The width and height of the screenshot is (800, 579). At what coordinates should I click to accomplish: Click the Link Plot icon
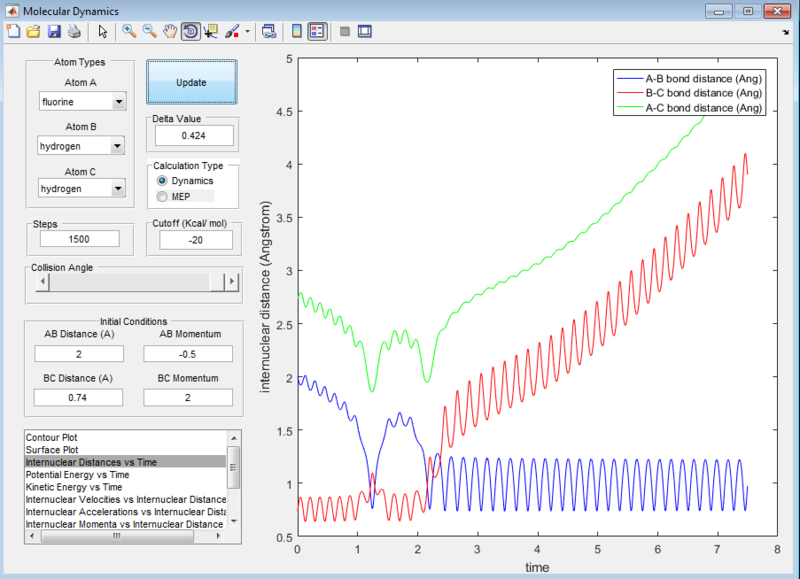point(269,32)
